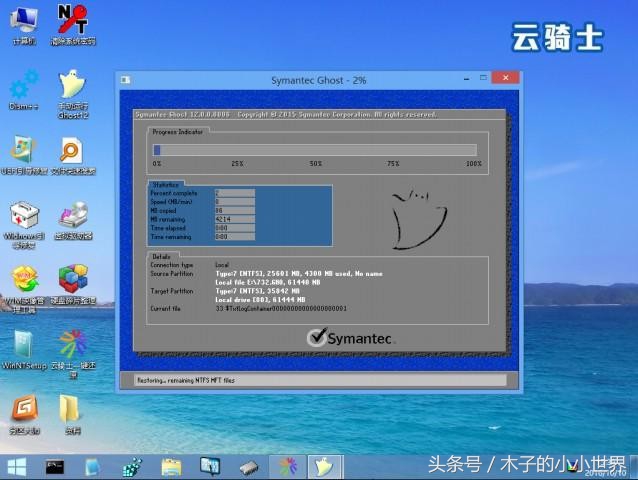Screen dimensions: 638x480
Task: Click the 'Target Partition' details label
Action: click(x=172, y=291)
